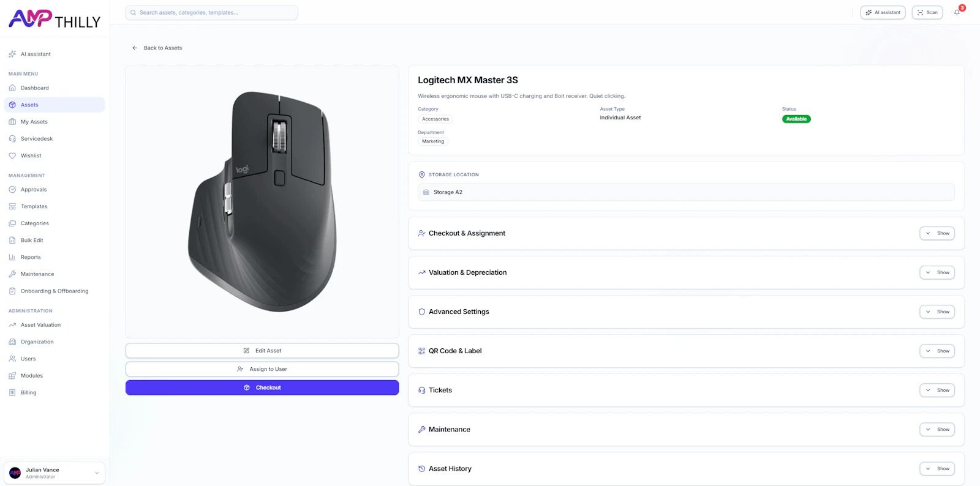The height and width of the screenshot is (486, 980).
Task: Click the Logitech mouse product image
Action: (262, 201)
